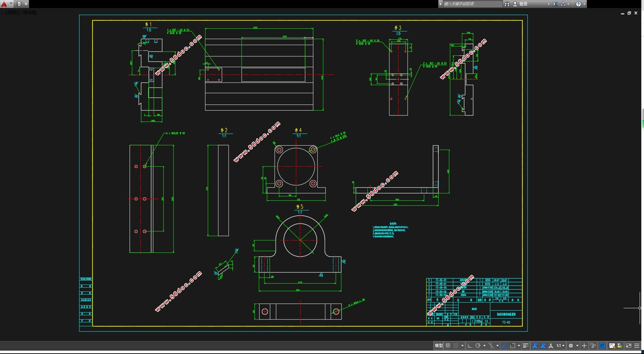Toggle 2D object snap

click(512, 346)
